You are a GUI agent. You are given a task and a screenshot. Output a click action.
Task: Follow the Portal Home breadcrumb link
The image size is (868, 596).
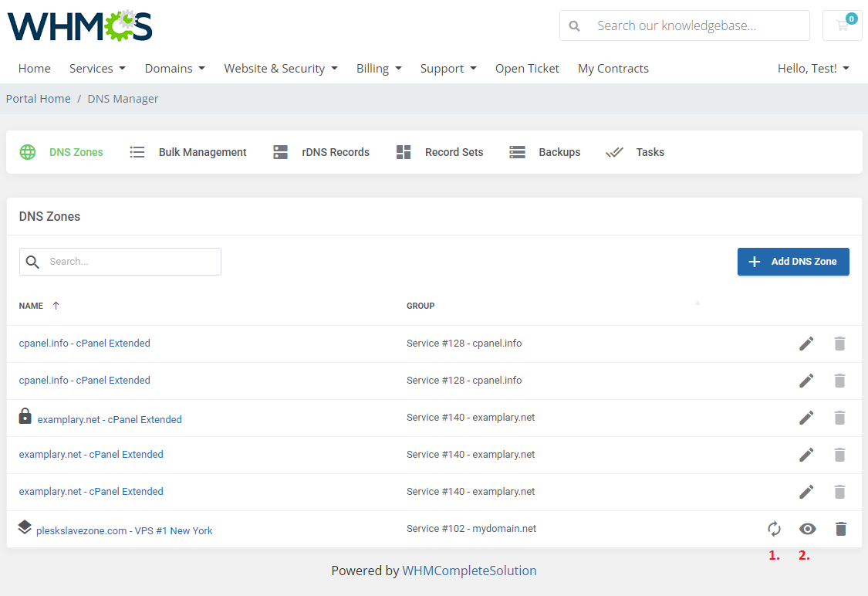coord(39,99)
